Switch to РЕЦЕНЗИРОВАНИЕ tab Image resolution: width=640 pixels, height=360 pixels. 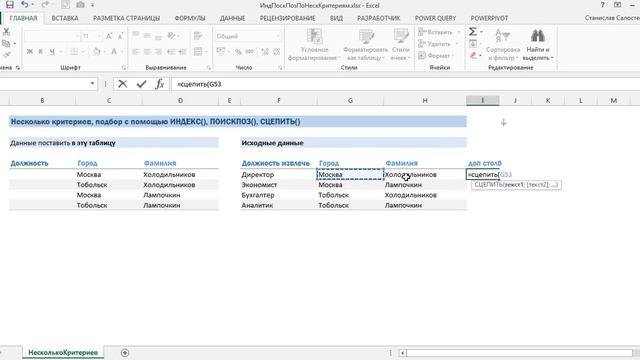(x=287, y=18)
